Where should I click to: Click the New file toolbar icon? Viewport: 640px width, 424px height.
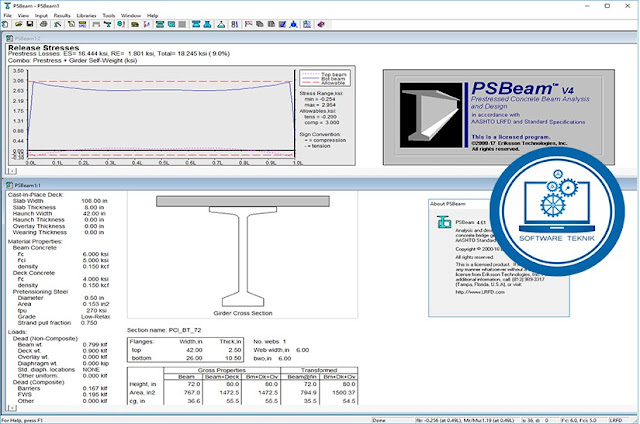[x=6, y=24]
